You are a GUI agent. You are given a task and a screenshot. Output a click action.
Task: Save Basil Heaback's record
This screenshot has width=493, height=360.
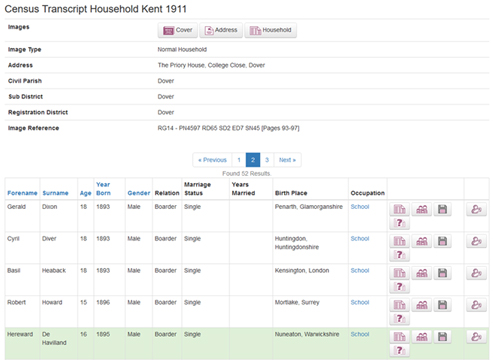(x=442, y=273)
